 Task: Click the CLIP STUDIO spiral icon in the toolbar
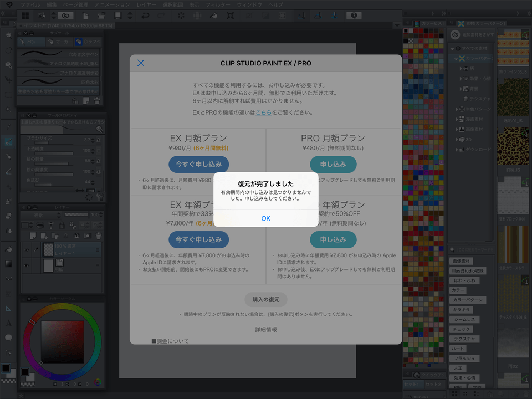click(65, 16)
